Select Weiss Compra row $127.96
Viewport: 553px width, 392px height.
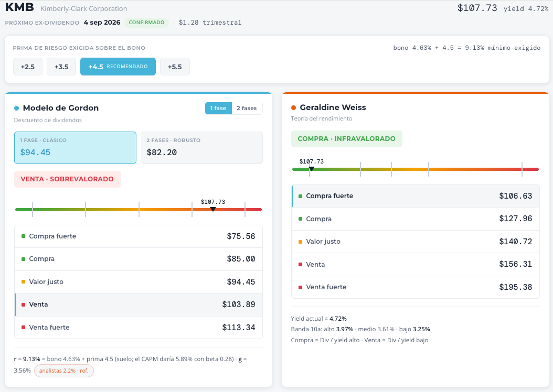[x=416, y=219]
